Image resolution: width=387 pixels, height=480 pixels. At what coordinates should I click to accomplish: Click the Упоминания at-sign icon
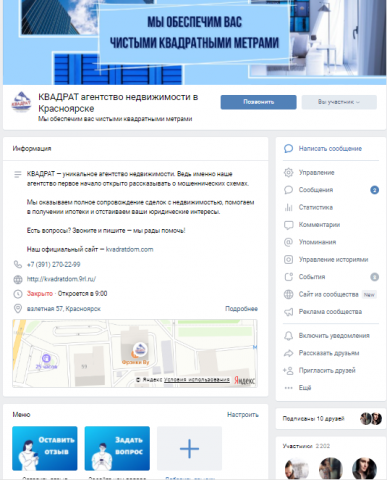tap(288, 242)
